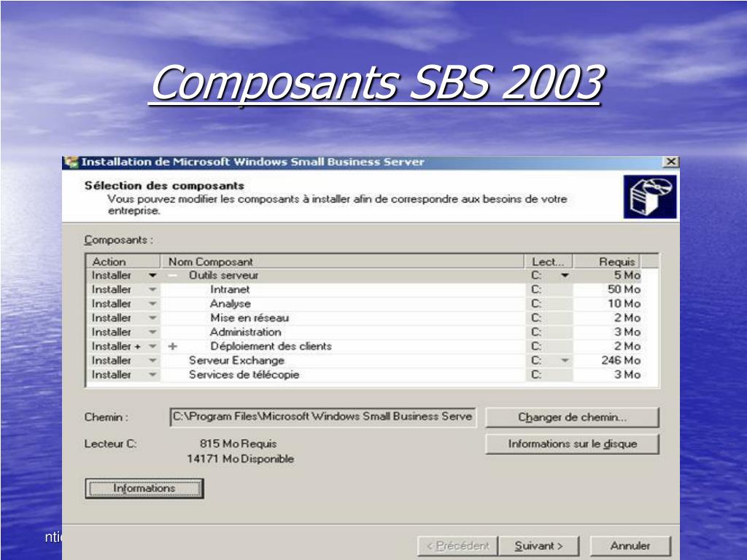Open Action dropdown for Mise en réseau
The height and width of the screenshot is (560, 747).
(152, 318)
